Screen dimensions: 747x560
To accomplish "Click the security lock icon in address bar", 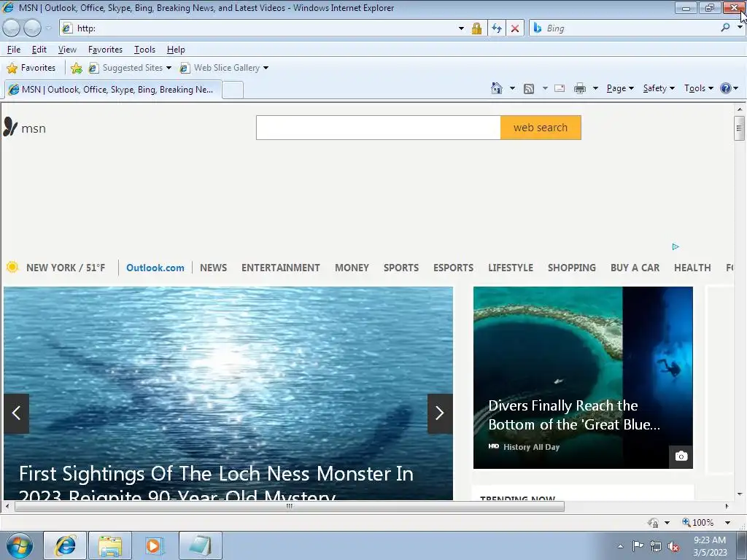I will [x=476, y=28].
